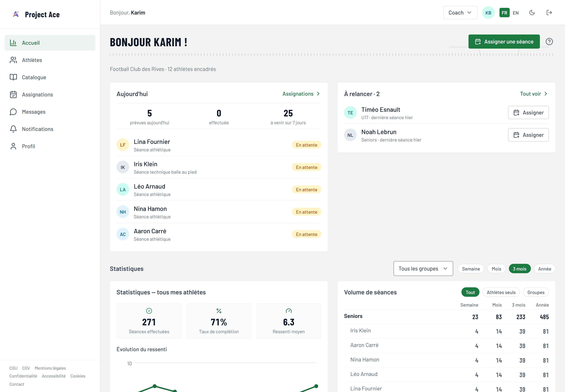Assign a session to Timéo Esnault
This screenshot has width=565, height=392.
pyautogui.click(x=528, y=113)
